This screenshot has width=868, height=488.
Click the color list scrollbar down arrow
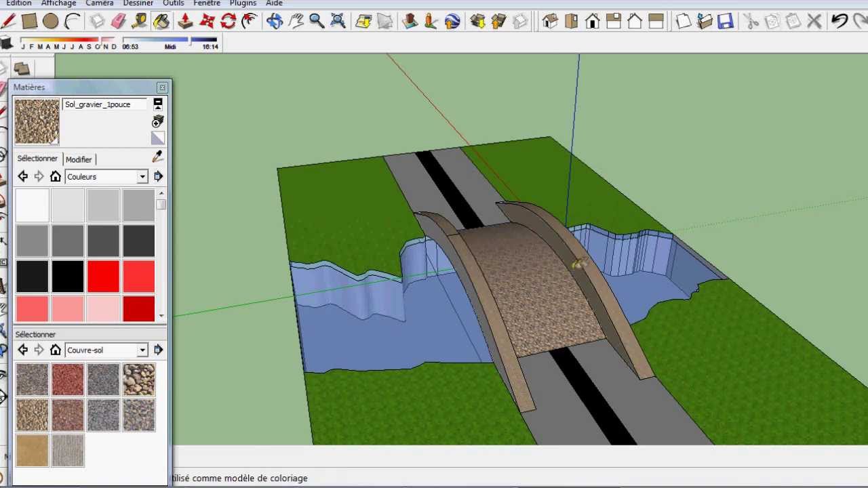(x=161, y=315)
